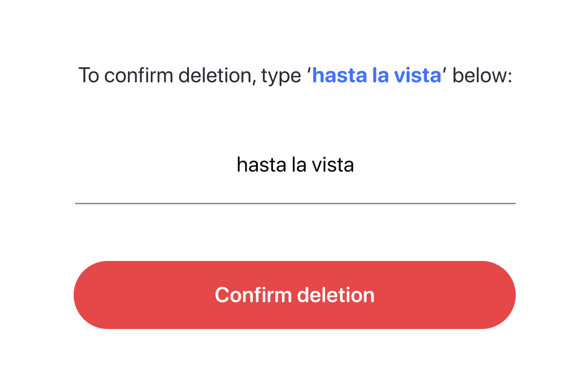Click the blue word 'vista' in the prompt
Image resolution: width=588 pixels, height=390 pixels.
418,76
